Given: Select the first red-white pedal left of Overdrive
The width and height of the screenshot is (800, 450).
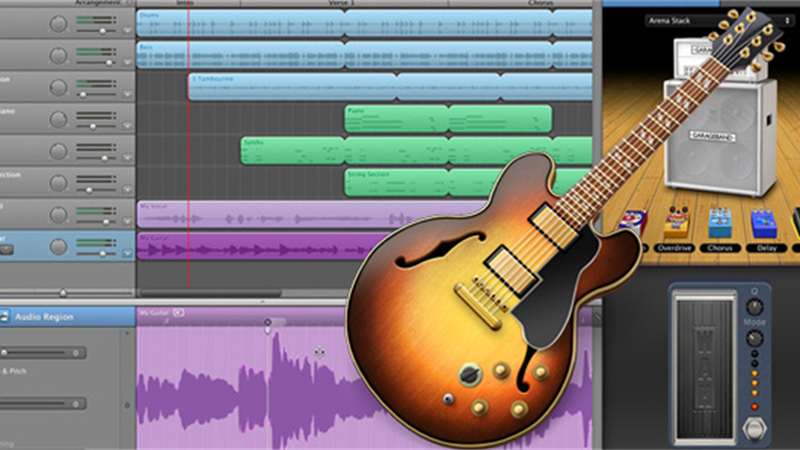Looking at the screenshot, I should 634,222.
